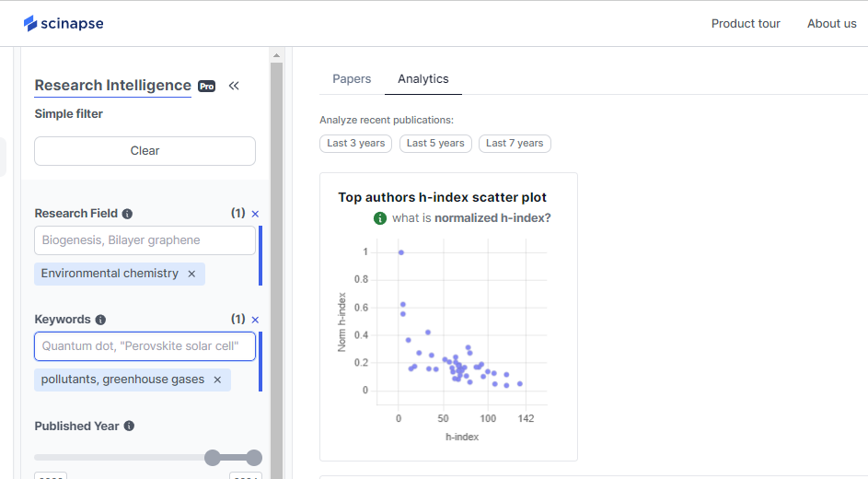Click the sidebar scroll up arrow
868x479 pixels.
coord(276,55)
